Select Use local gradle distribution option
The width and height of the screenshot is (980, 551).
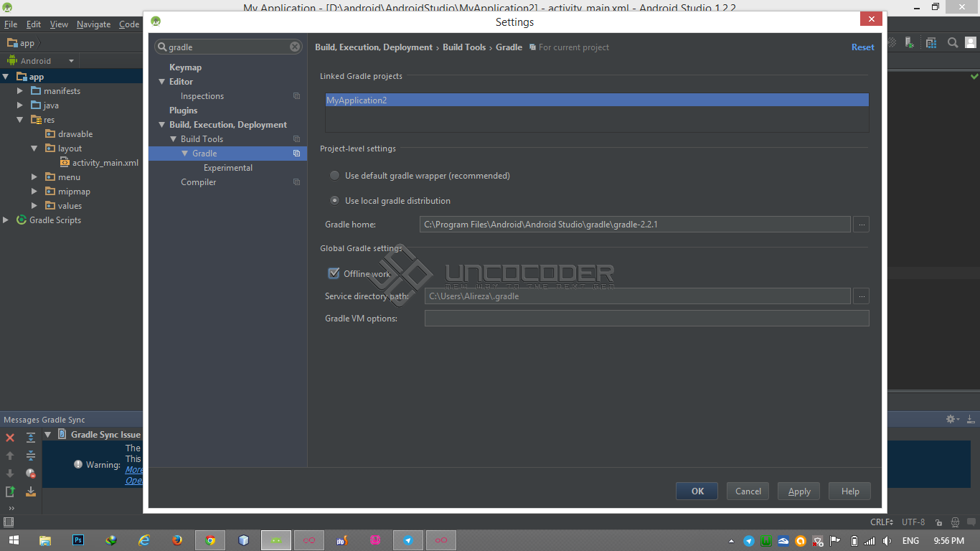[x=390, y=201]
